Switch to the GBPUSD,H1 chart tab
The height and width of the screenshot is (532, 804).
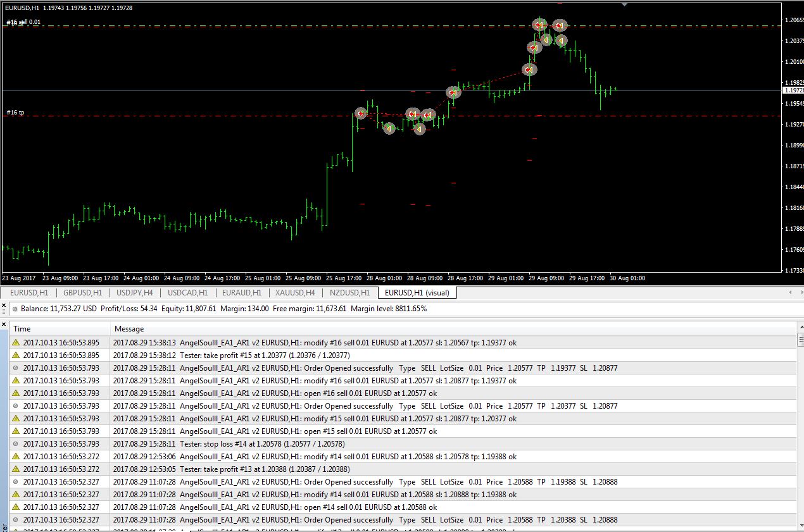(x=82, y=293)
